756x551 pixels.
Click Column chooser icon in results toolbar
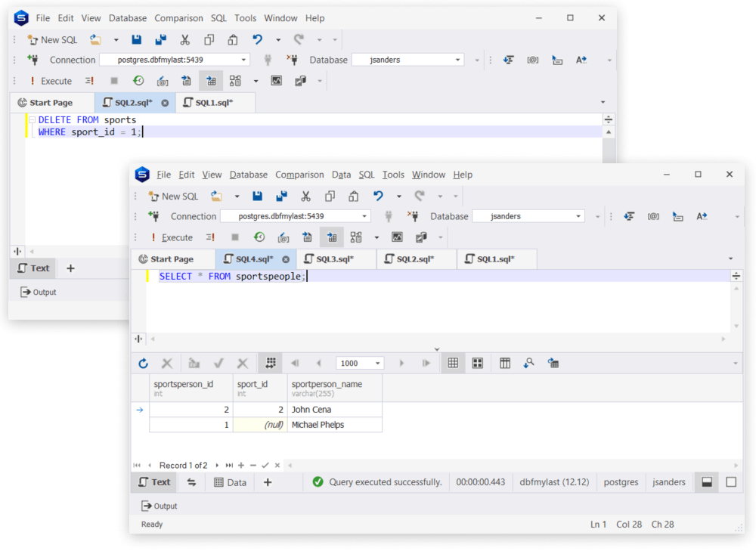(505, 364)
